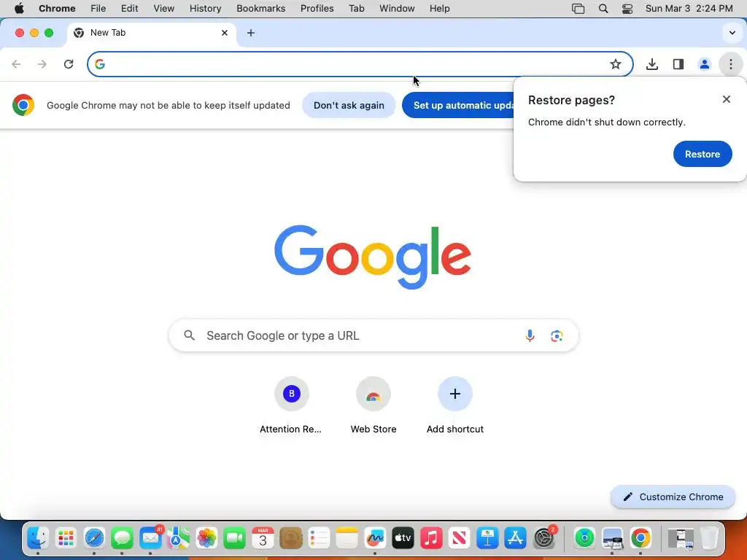Click the Google G icon in address bar
This screenshot has height=560, width=747.
[x=99, y=64]
